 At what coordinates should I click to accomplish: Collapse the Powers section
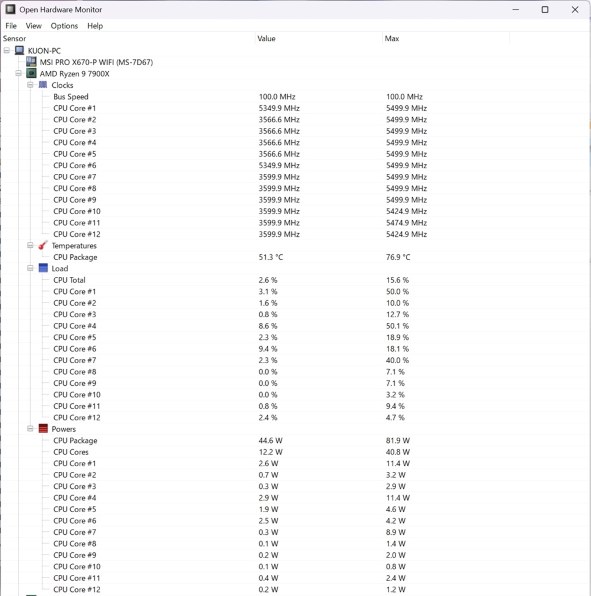tap(30, 429)
